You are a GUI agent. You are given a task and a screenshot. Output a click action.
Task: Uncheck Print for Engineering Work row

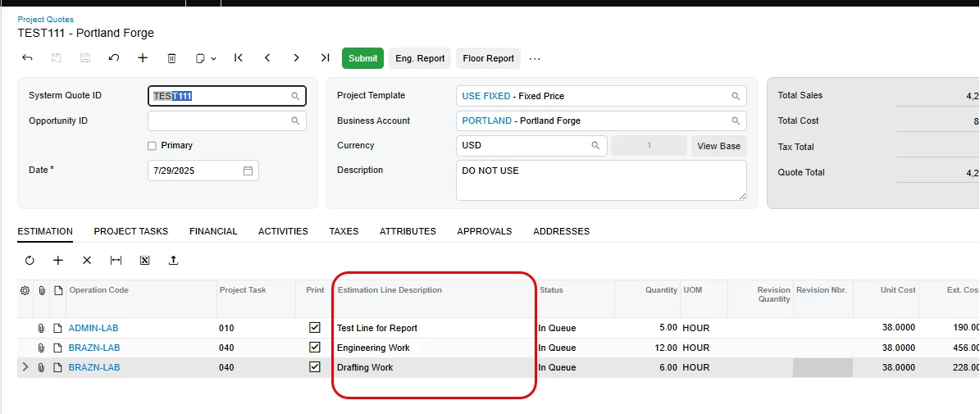click(x=315, y=347)
